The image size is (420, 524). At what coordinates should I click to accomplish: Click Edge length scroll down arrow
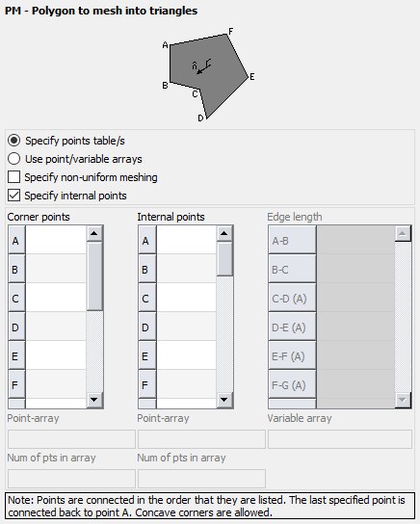click(x=403, y=400)
